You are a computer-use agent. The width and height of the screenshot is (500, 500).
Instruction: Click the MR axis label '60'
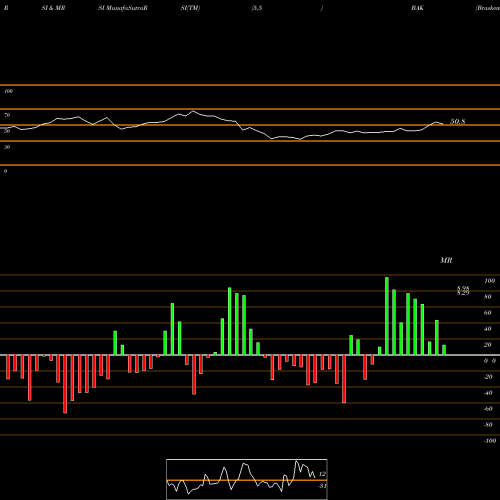[x=487, y=313]
